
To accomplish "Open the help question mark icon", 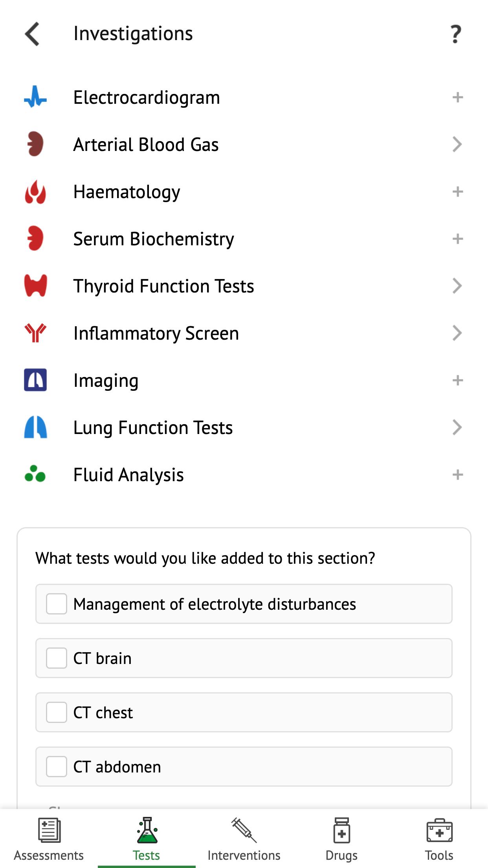I will (456, 34).
